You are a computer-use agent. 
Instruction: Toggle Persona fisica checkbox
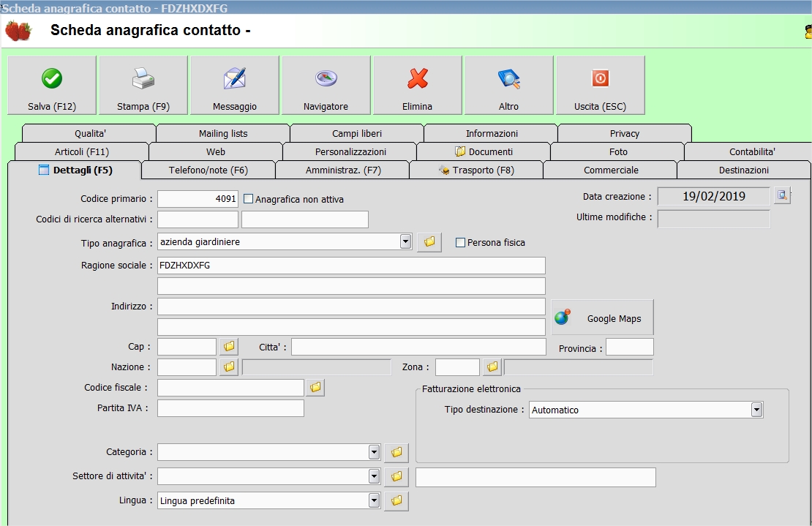coord(460,242)
